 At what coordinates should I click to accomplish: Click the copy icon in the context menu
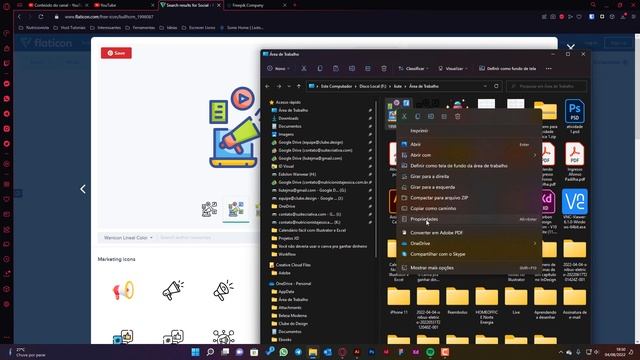[x=418, y=116]
